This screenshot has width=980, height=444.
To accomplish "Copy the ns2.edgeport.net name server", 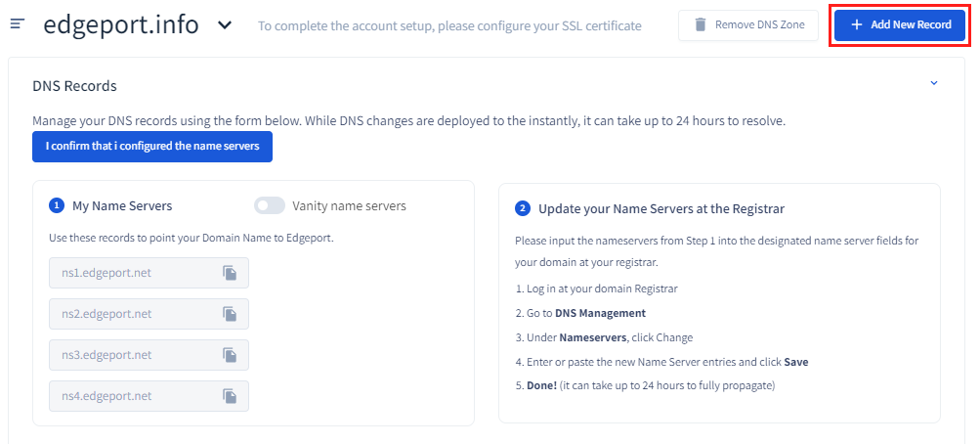I will (x=230, y=314).
